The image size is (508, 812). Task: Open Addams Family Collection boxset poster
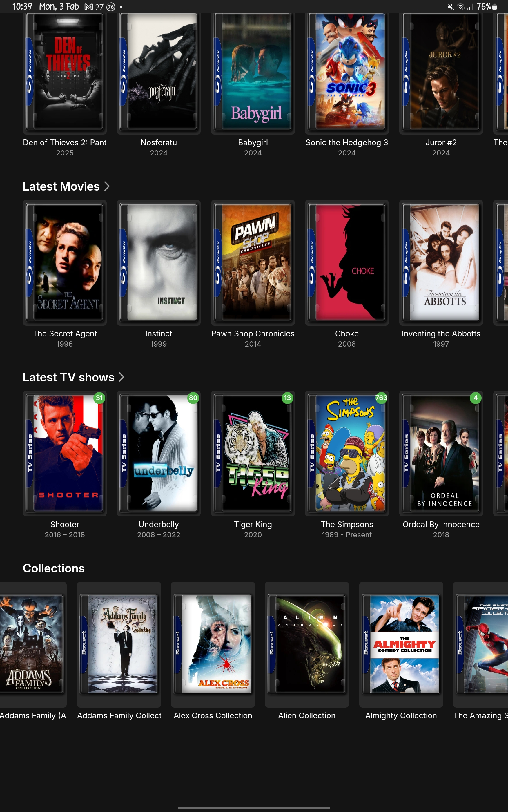click(119, 644)
